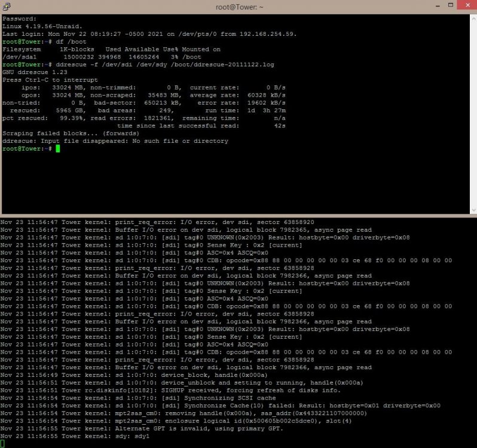Click the bad-sector '650213 kB' value
Screen dimensions: 477x448
pos(161,103)
